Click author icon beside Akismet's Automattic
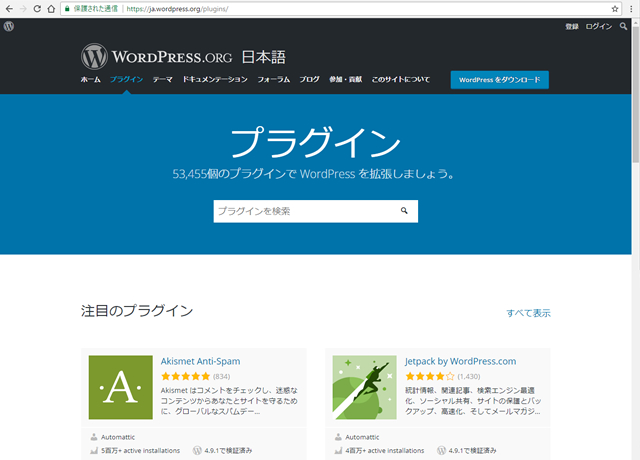 tap(94, 437)
